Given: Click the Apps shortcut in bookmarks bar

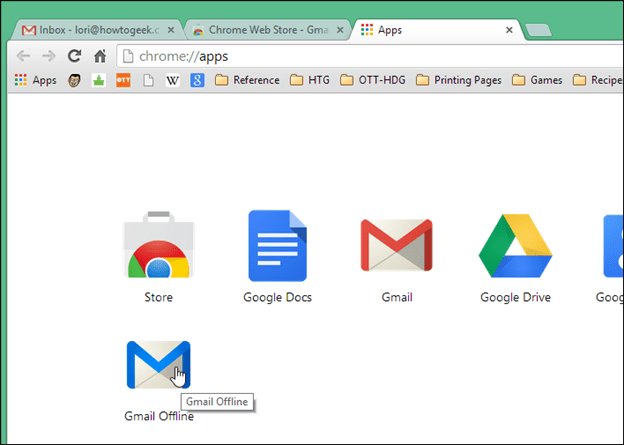Looking at the screenshot, I should [x=35, y=80].
